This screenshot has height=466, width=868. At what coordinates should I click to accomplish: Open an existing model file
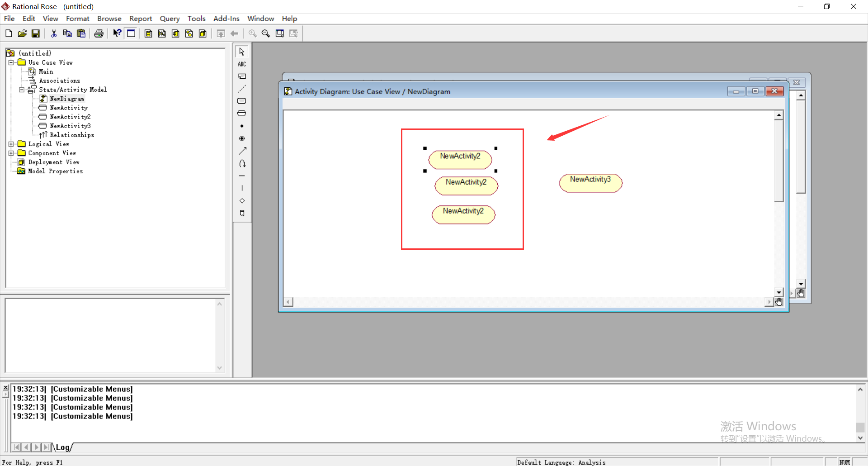tap(22, 33)
